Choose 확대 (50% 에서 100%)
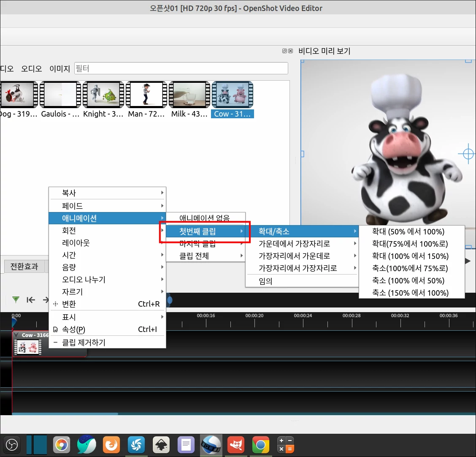Screen dimensions: 476x457 [411, 231]
